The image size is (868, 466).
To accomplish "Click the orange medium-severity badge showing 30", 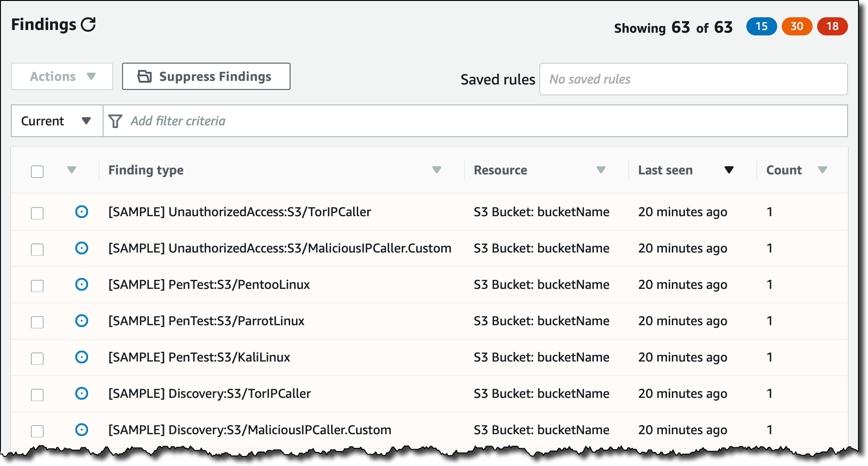I will point(797,26).
